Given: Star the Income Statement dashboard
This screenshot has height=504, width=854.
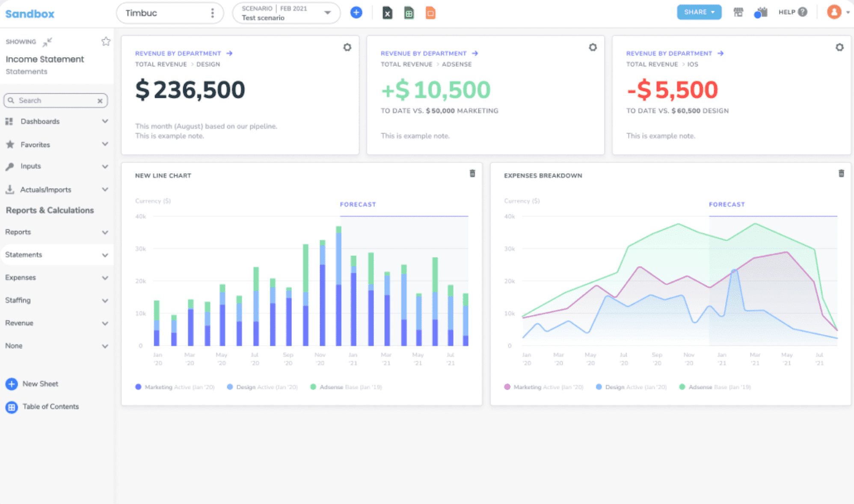Looking at the screenshot, I should pyautogui.click(x=106, y=41).
